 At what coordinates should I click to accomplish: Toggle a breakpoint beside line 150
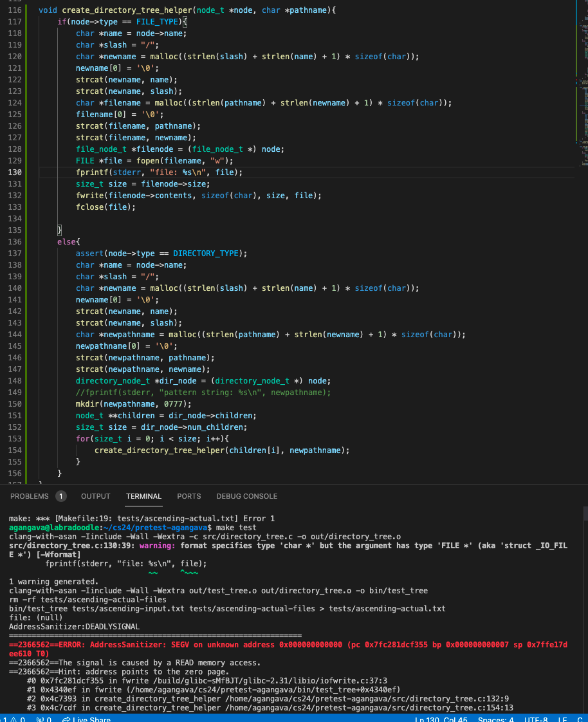(x=5, y=404)
